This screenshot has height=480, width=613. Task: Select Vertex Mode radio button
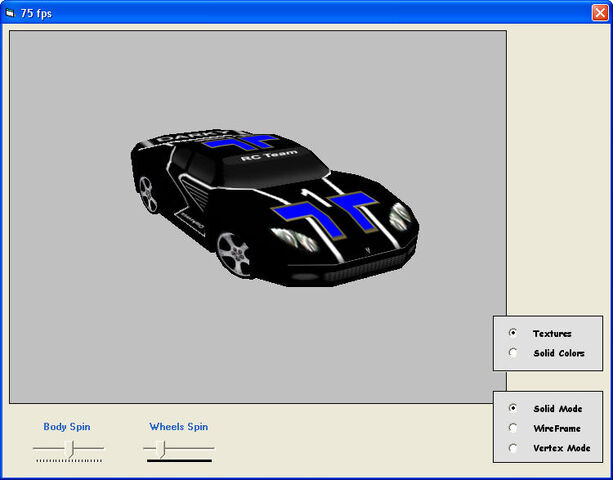[513, 448]
